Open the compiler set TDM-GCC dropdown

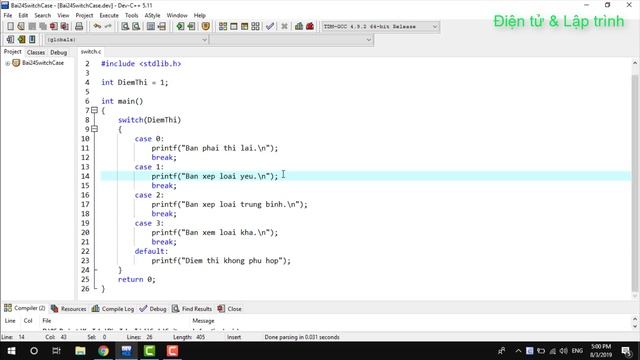click(435, 27)
